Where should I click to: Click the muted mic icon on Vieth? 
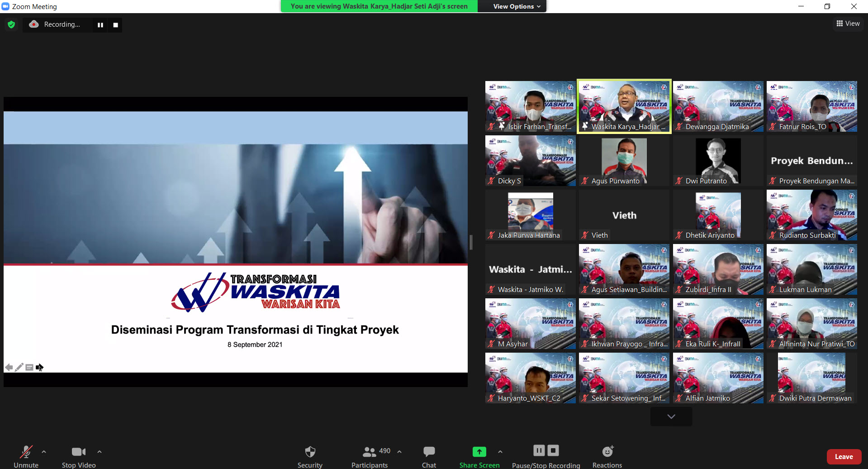point(585,235)
